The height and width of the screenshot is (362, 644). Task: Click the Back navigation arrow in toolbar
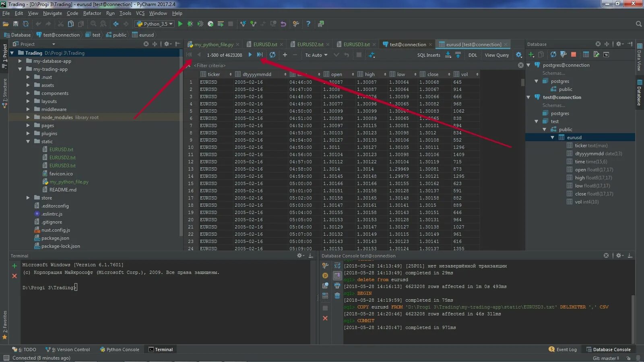pos(116,24)
